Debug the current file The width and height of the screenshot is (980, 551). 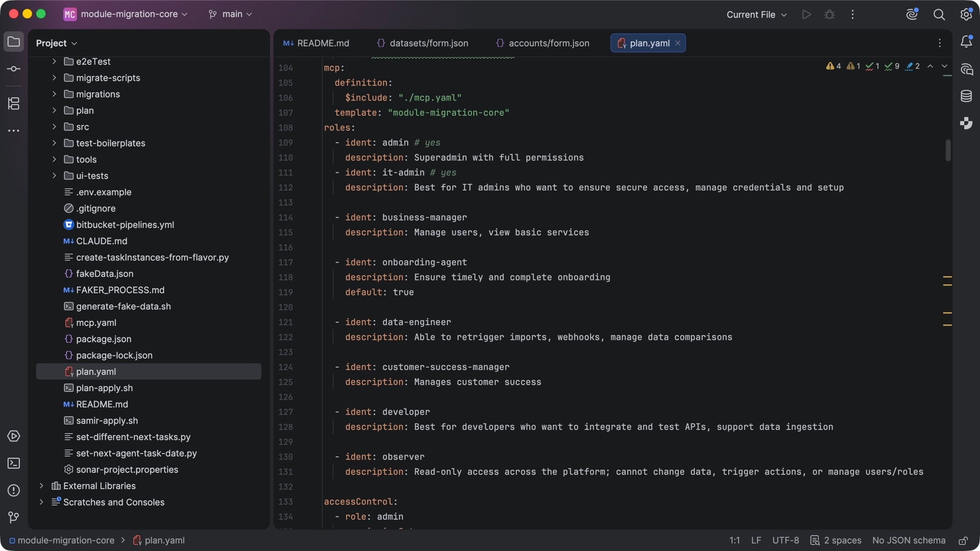[x=829, y=14]
